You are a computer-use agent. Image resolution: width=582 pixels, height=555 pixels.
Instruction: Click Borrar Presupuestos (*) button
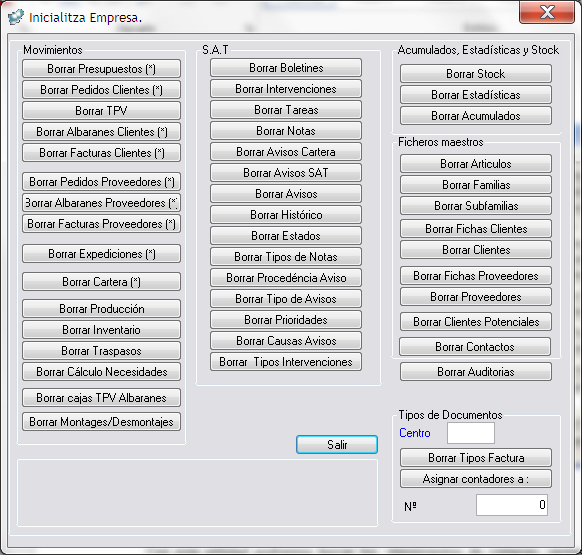click(x=101, y=69)
